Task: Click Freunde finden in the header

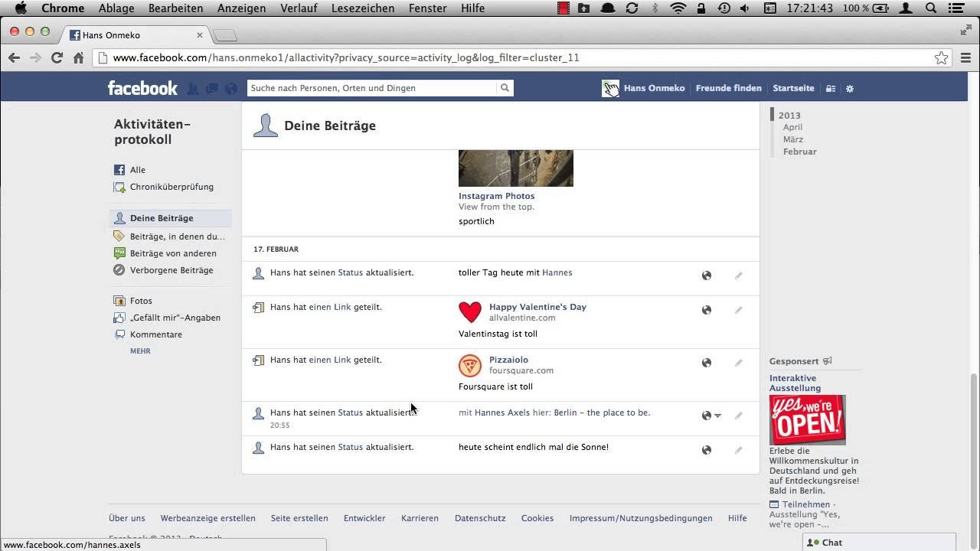Action: pos(728,88)
